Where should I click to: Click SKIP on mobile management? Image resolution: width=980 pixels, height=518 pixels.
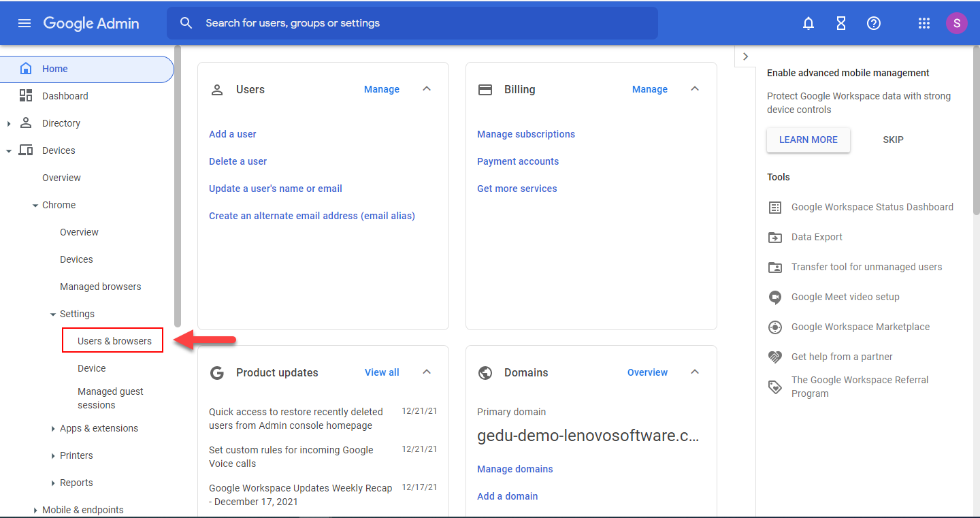click(x=894, y=140)
